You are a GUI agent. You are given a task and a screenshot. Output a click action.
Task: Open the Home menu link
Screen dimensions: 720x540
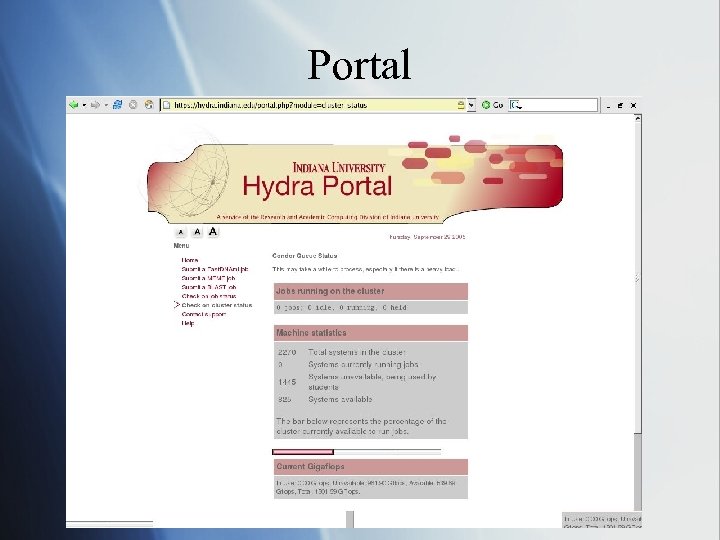coord(190,260)
